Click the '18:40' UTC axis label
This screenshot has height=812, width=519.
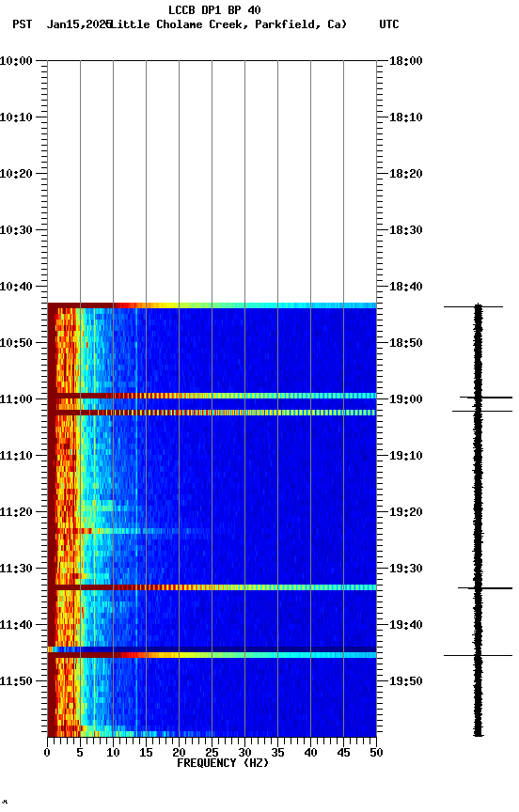(x=406, y=287)
